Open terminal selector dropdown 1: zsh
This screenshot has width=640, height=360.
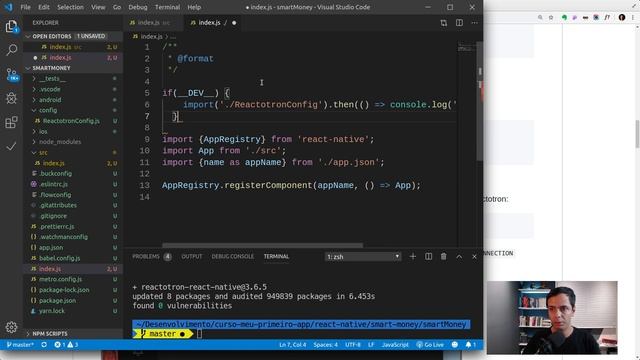(363, 257)
